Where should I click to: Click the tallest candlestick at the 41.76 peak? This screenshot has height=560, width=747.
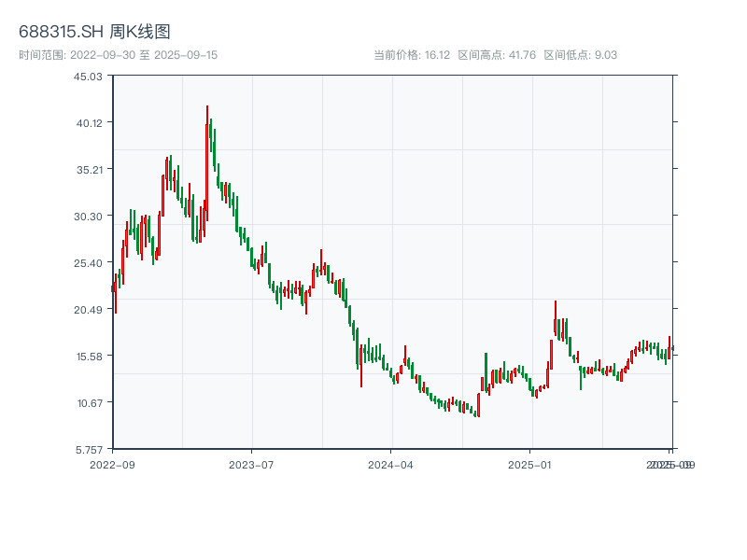click(x=206, y=131)
